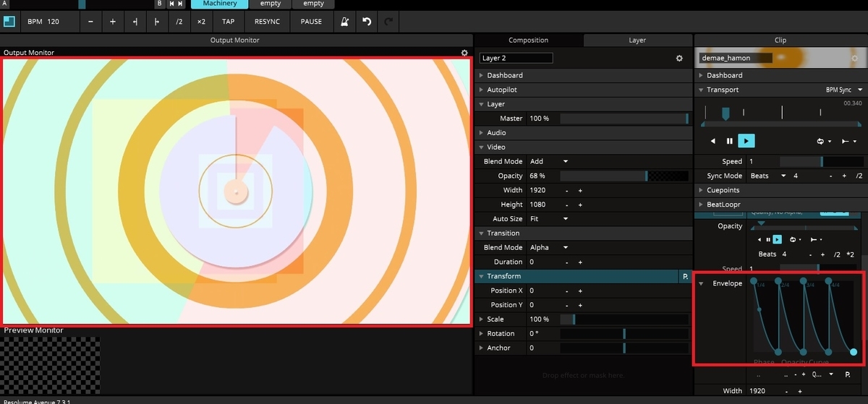Screen dimensions: 868x404
Task: Double the BPM with the ×2 button
Action: (x=201, y=22)
